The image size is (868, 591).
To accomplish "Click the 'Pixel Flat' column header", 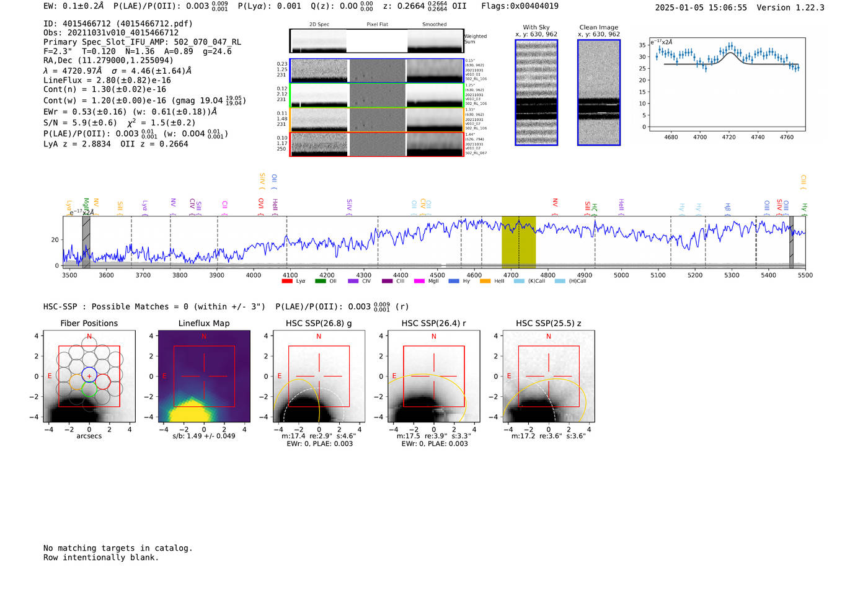I will click(377, 25).
